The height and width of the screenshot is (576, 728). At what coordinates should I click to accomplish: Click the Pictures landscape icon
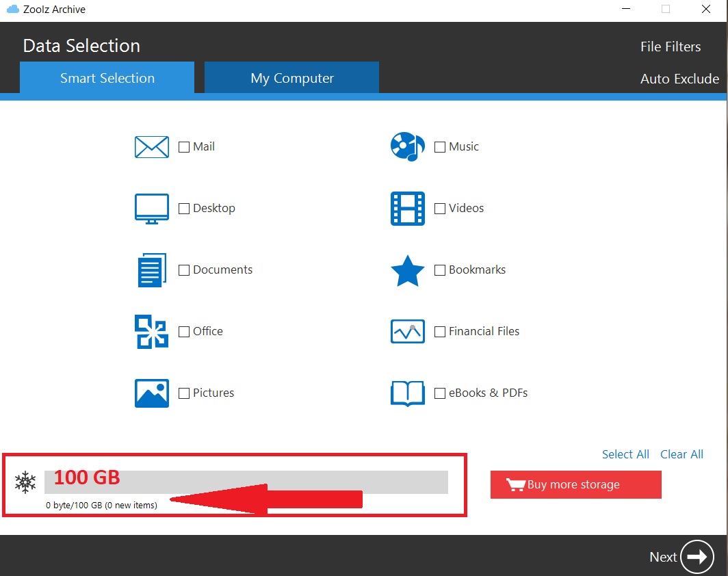click(151, 393)
